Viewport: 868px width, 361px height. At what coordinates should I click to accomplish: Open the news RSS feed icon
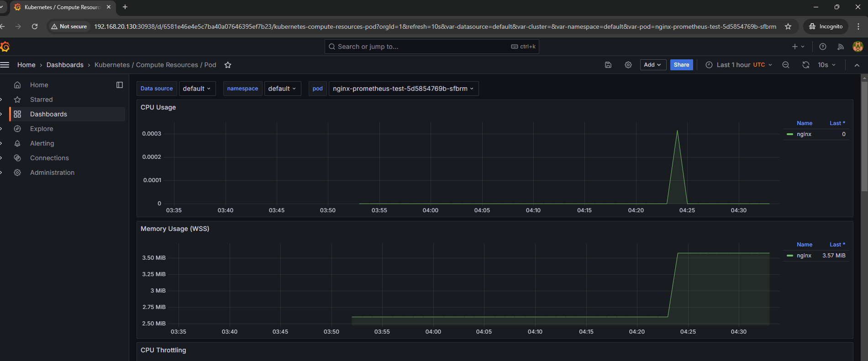(x=841, y=47)
